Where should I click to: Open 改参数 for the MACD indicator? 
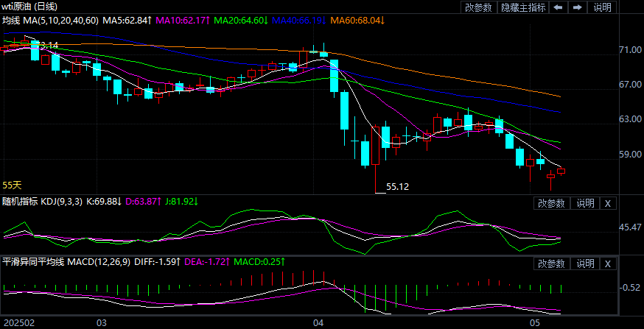[x=550, y=263]
